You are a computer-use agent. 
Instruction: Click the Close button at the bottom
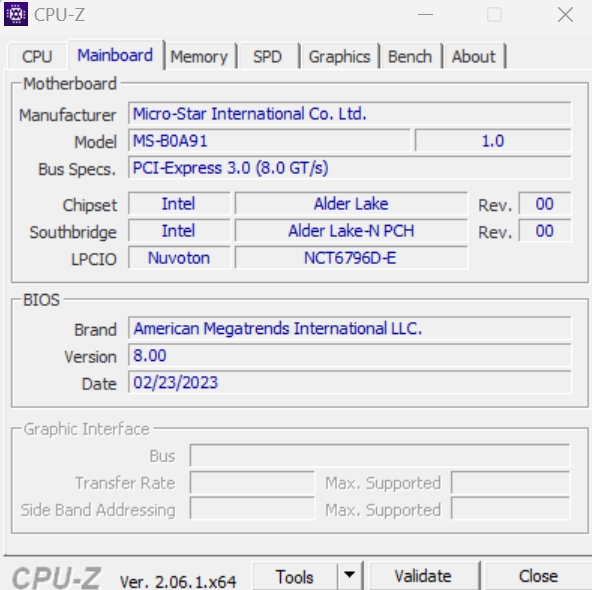click(538, 576)
